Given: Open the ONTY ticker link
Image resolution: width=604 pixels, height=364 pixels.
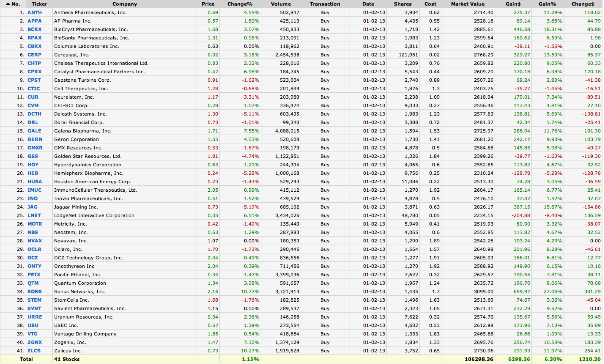Looking at the screenshot, I should click(x=34, y=266).
